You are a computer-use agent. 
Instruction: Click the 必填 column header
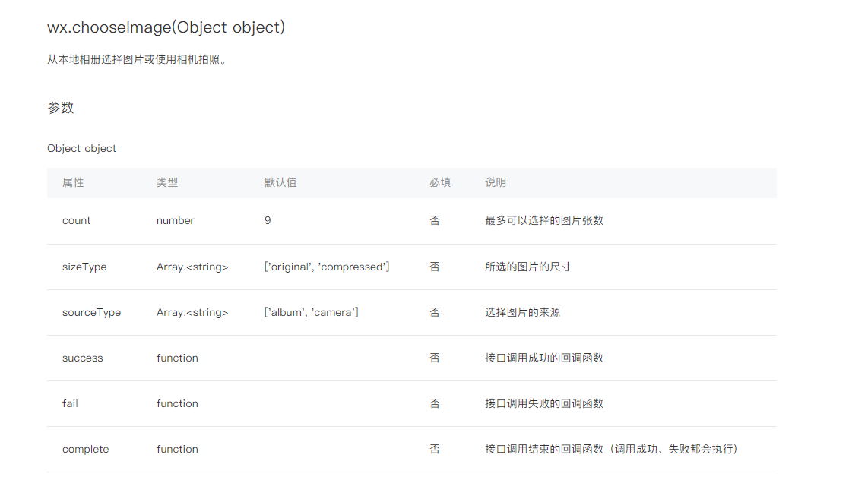point(440,183)
